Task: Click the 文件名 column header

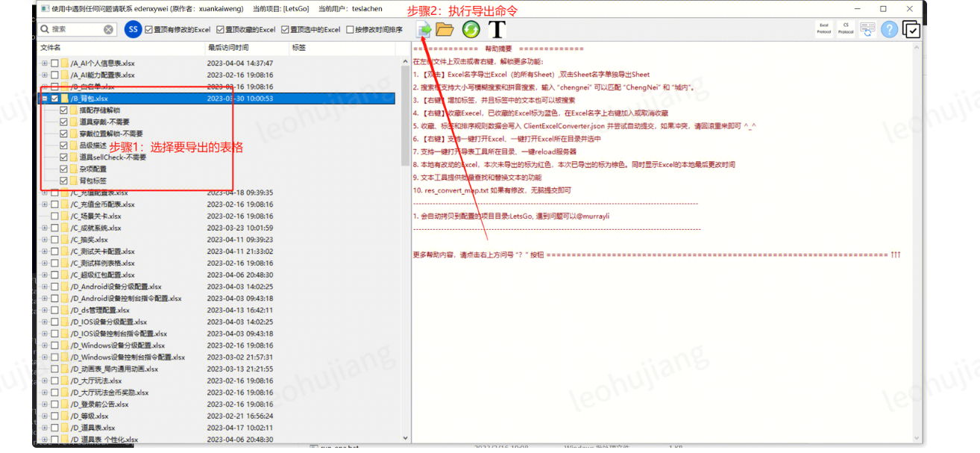Action: coord(121,48)
